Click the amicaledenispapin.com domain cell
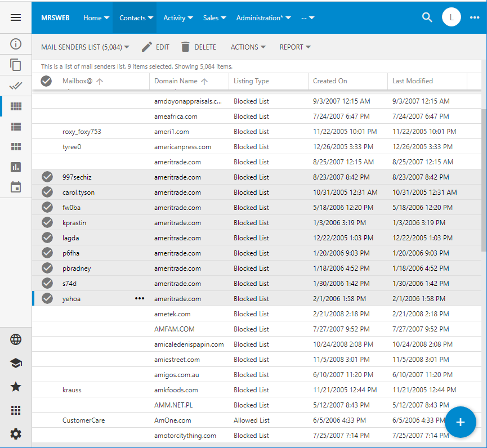Image resolution: width=487 pixels, height=448 pixels. 189,344
